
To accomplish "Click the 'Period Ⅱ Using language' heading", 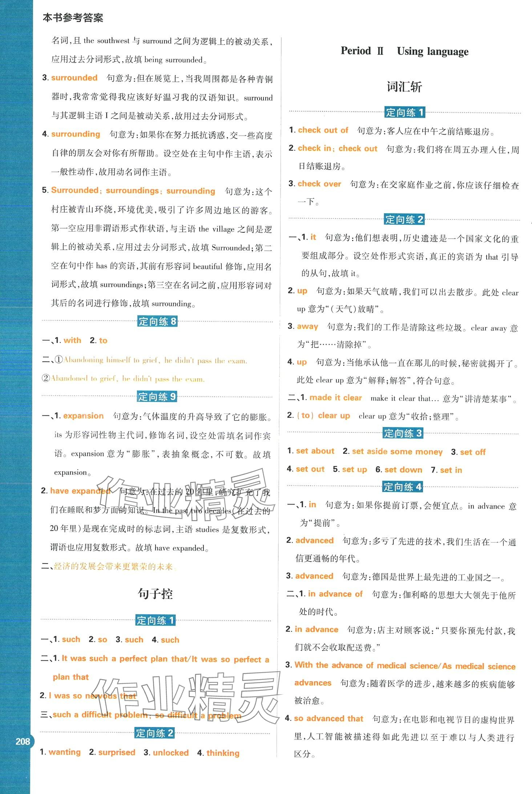I will pyautogui.click(x=404, y=51).
